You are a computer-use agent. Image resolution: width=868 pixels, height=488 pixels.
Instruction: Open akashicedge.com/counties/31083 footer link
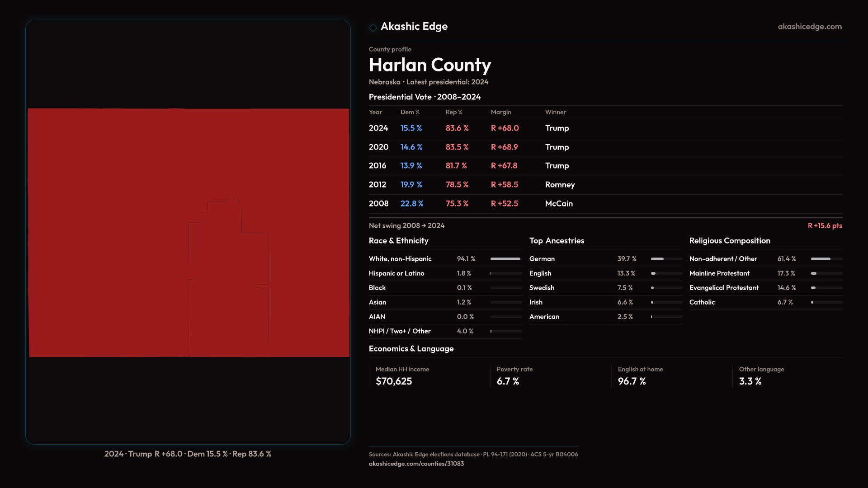[x=416, y=464]
